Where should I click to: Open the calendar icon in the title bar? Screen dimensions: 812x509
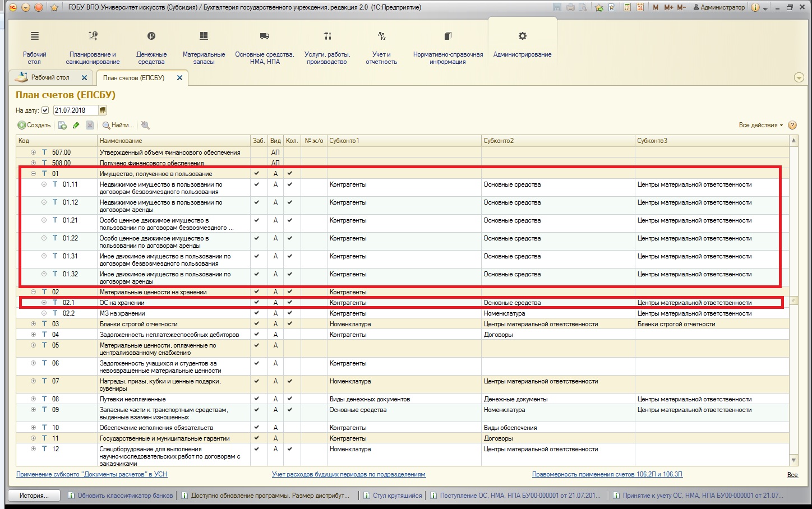coord(640,7)
